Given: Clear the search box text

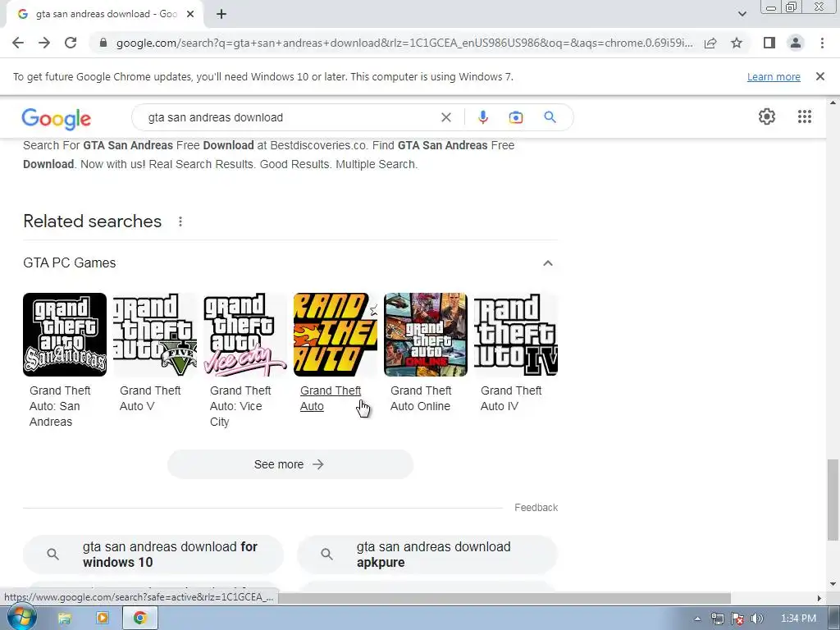Looking at the screenshot, I should point(445,117).
